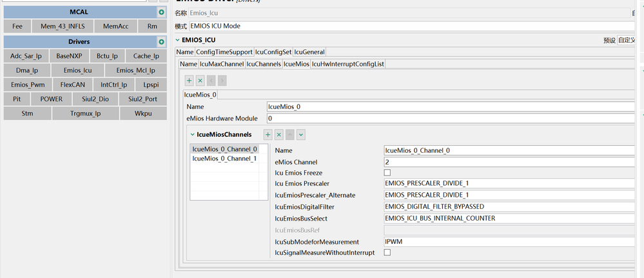Click the Drivers panel header
This screenshot has height=278, width=644.
point(79,42)
